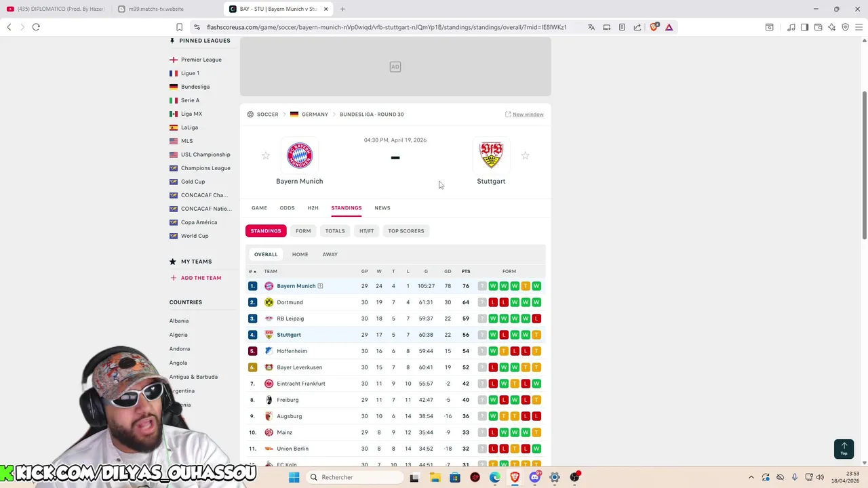The width and height of the screenshot is (868, 488).
Task: Open Champions League in pinned leagues
Action: point(205,168)
